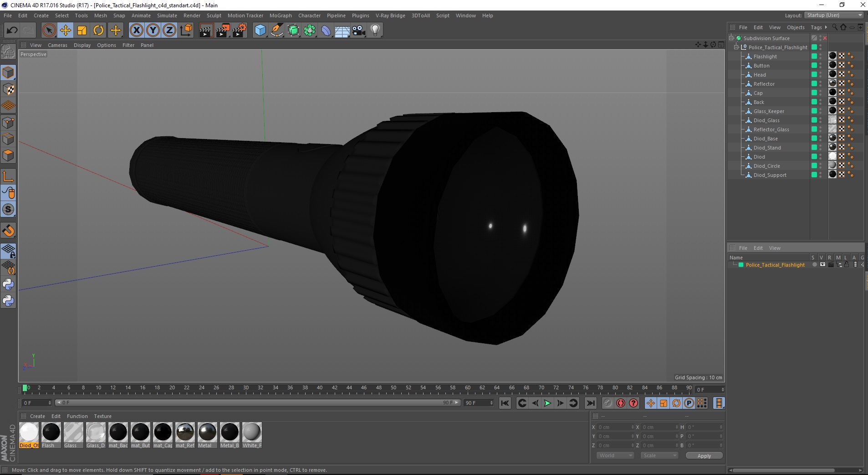Click the Undo arrow icon

point(12,31)
